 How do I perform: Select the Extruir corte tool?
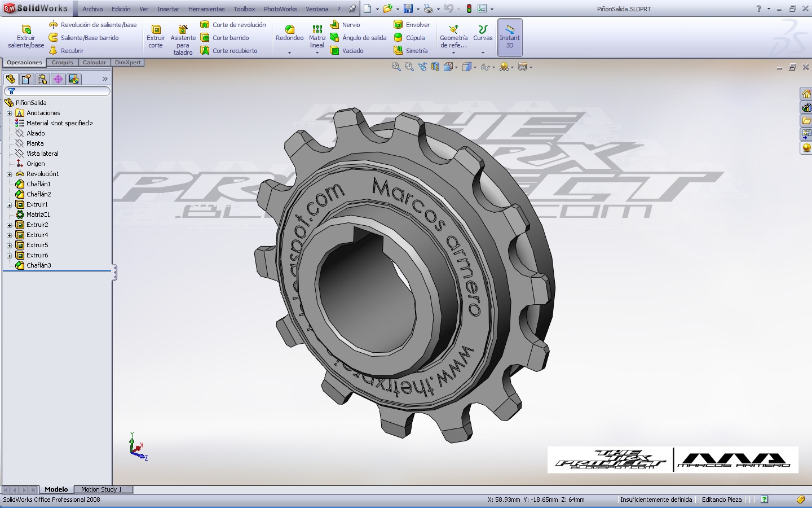156,37
